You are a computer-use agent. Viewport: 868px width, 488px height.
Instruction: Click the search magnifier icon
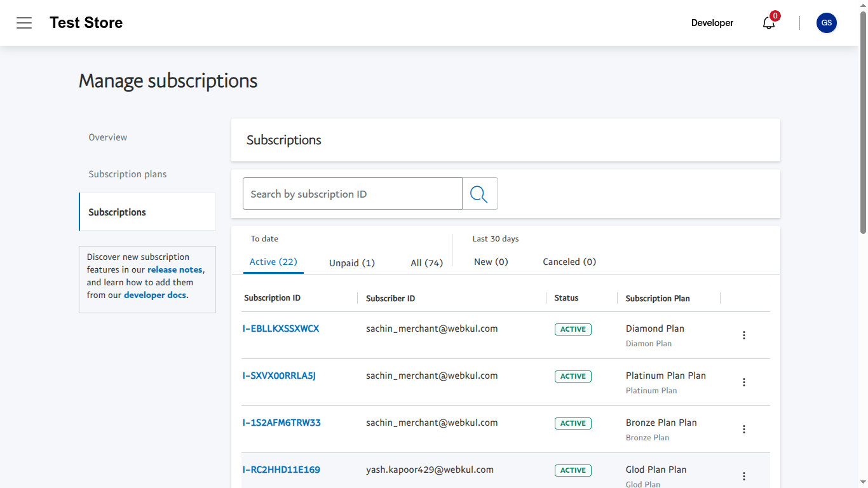pos(479,193)
